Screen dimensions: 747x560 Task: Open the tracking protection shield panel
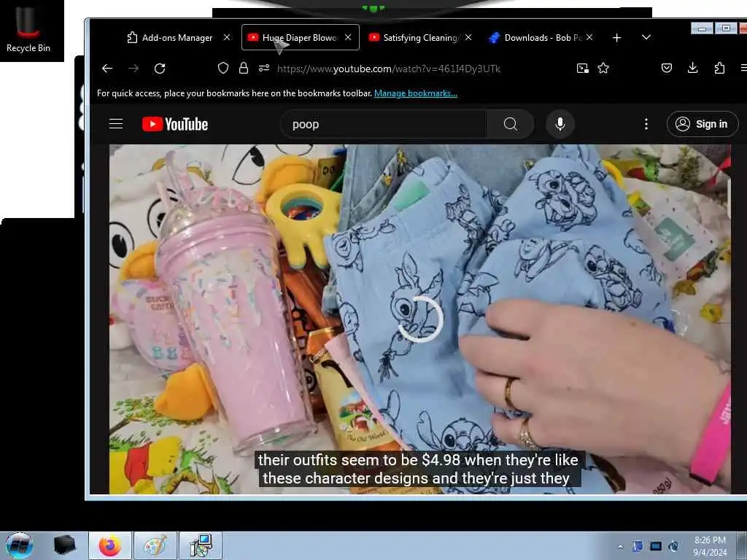click(x=223, y=68)
